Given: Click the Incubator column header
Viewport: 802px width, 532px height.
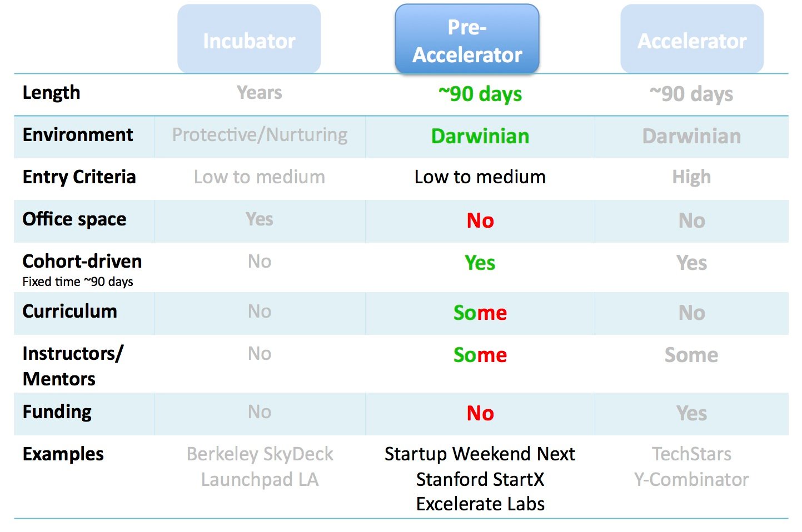Looking at the screenshot, I should click(249, 41).
